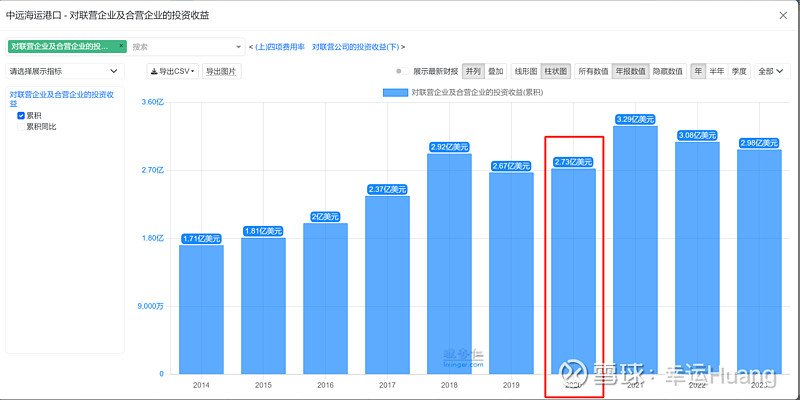Close the chart dialog with the X
The image size is (800, 400).
click(783, 15)
